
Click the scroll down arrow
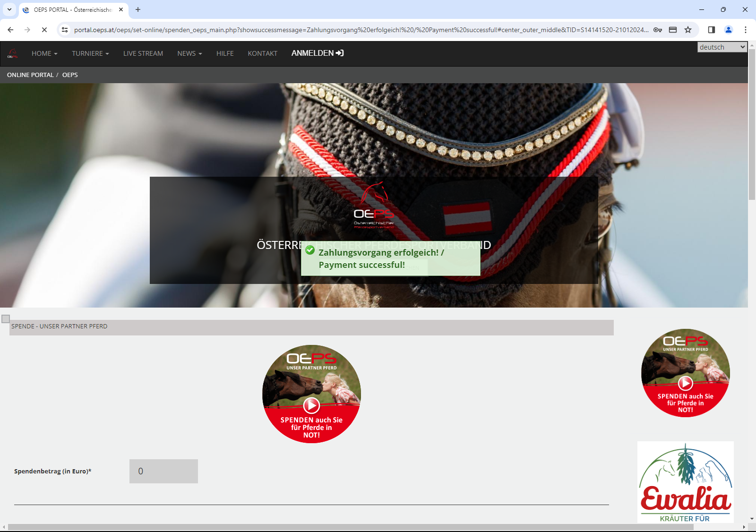pos(752,519)
